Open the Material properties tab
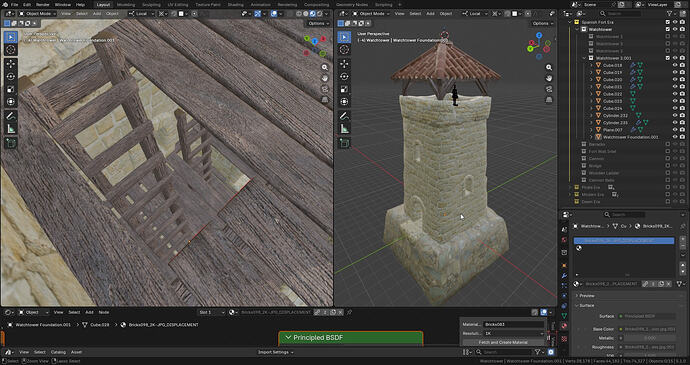Screen dimensions: 690x365 coord(565,326)
